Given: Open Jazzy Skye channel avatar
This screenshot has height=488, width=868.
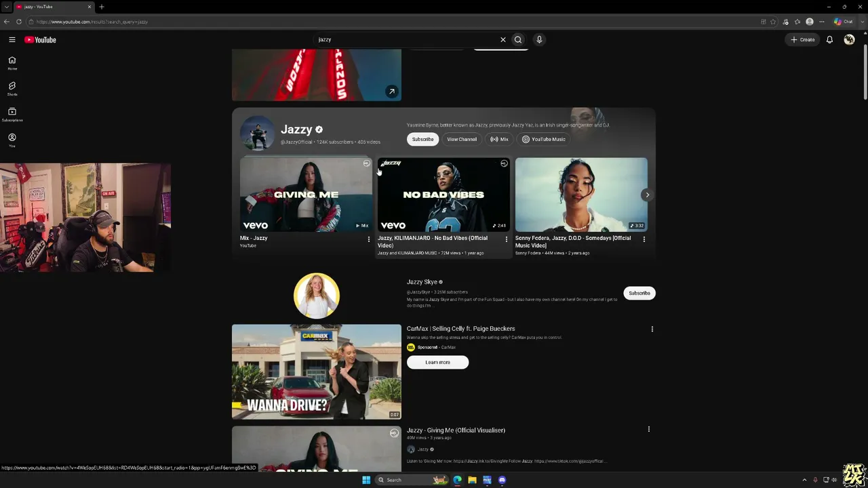Looking at the screenshot, I should pyautogui.click(x=317, y=296).
